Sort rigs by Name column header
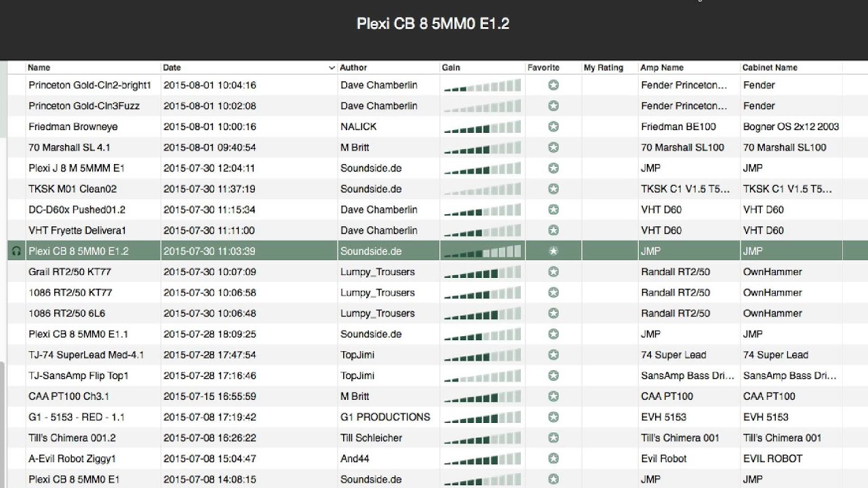Screen dimensions: 868x488 [x=39, y=68]
